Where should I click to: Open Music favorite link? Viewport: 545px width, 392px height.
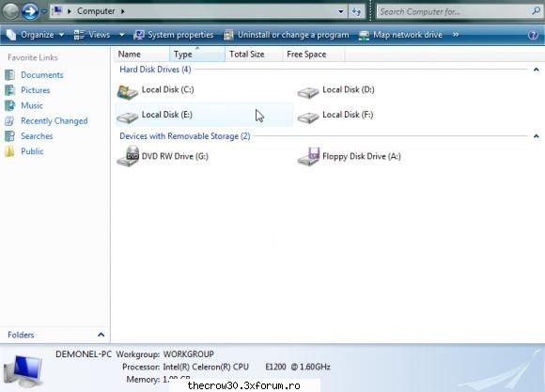[x=32, y=105]
